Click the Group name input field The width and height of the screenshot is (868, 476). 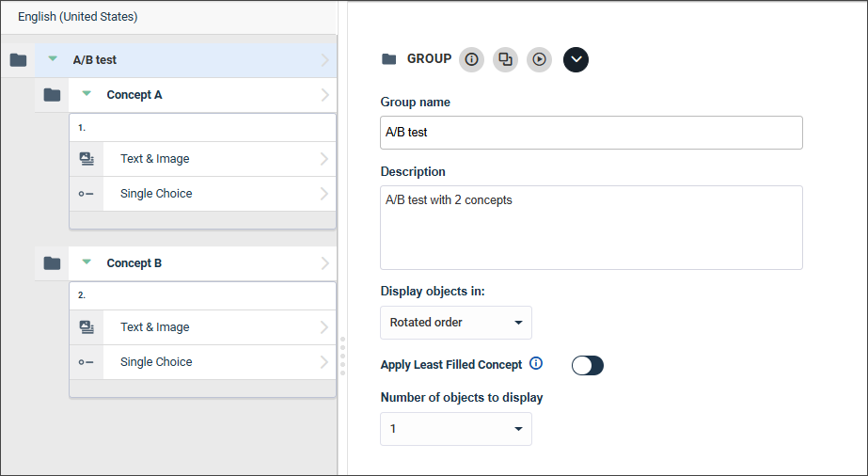(592, 133)
